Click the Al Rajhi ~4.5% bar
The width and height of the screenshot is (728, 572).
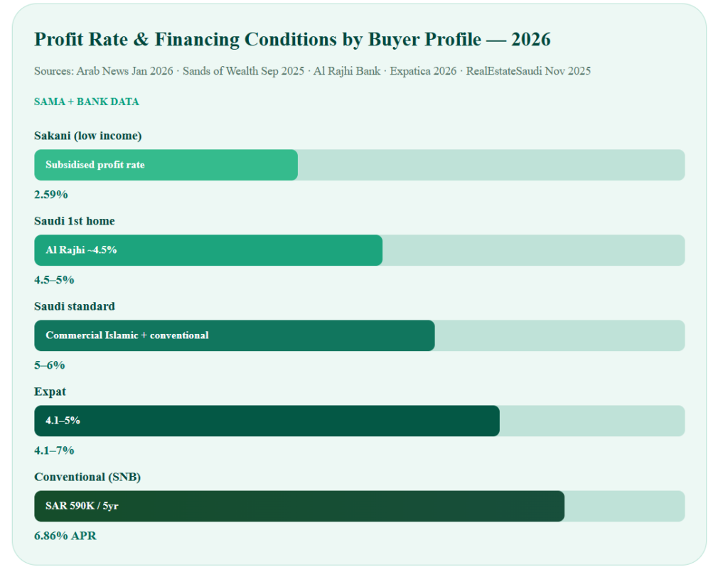208,250
